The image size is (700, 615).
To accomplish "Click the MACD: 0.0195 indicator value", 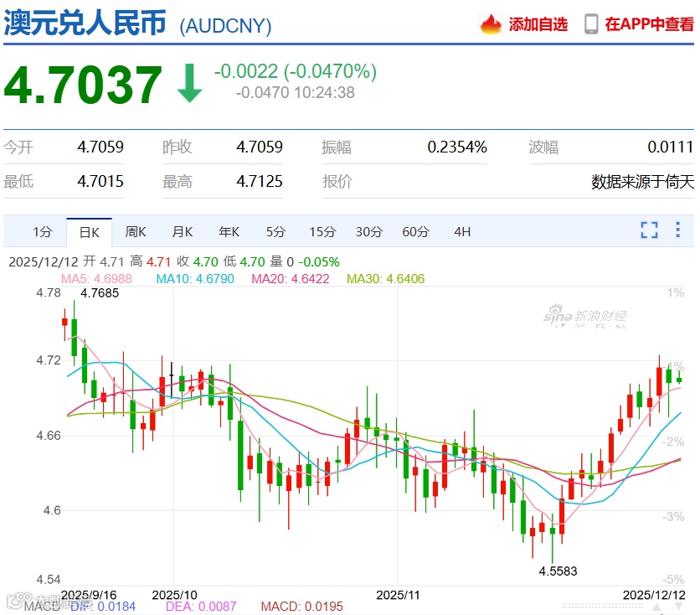I will point(301,607).
